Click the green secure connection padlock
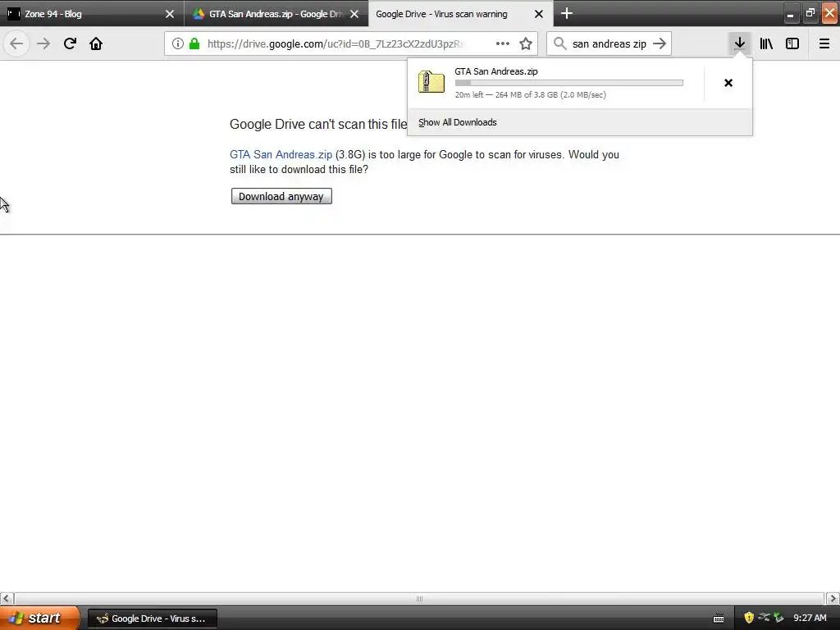 [x=194, y=43]
